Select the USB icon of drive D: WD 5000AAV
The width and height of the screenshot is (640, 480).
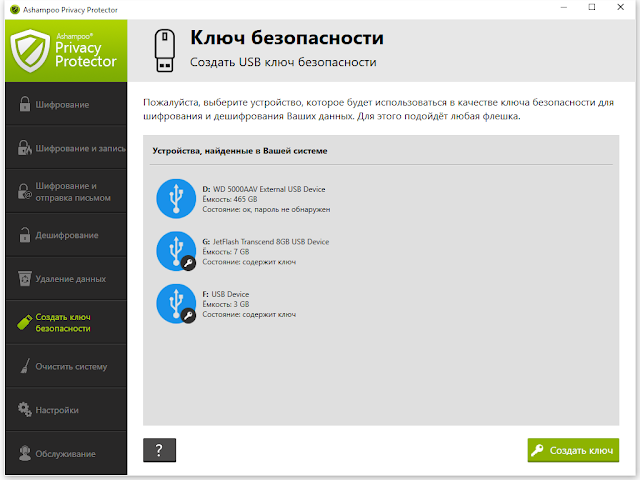(x=176, y=199)
